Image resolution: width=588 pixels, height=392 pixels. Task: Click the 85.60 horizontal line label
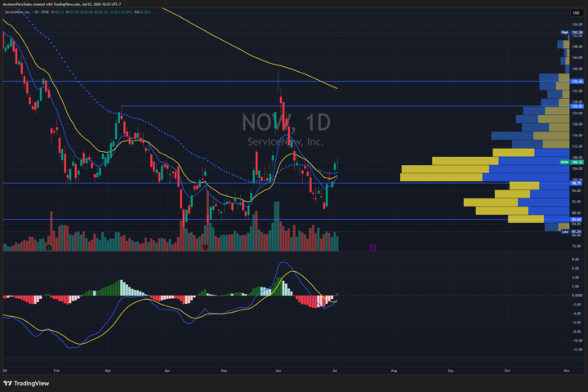576,220
